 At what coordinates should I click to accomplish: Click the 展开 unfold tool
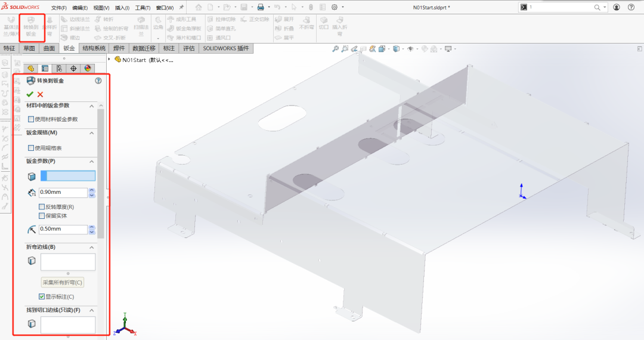(284, 19)
